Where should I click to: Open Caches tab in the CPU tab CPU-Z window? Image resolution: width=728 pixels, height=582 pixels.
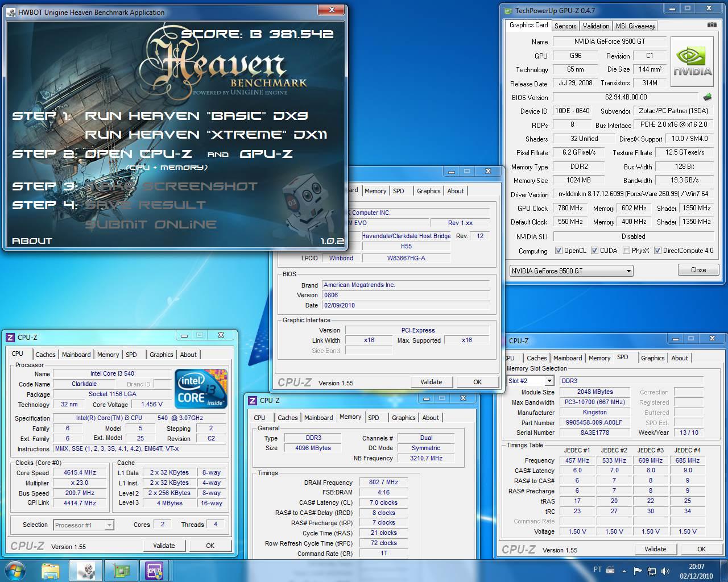coord(45,355)
